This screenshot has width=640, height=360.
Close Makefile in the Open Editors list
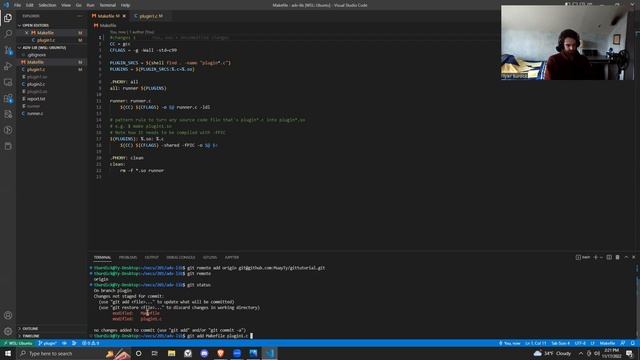[27, 33]
